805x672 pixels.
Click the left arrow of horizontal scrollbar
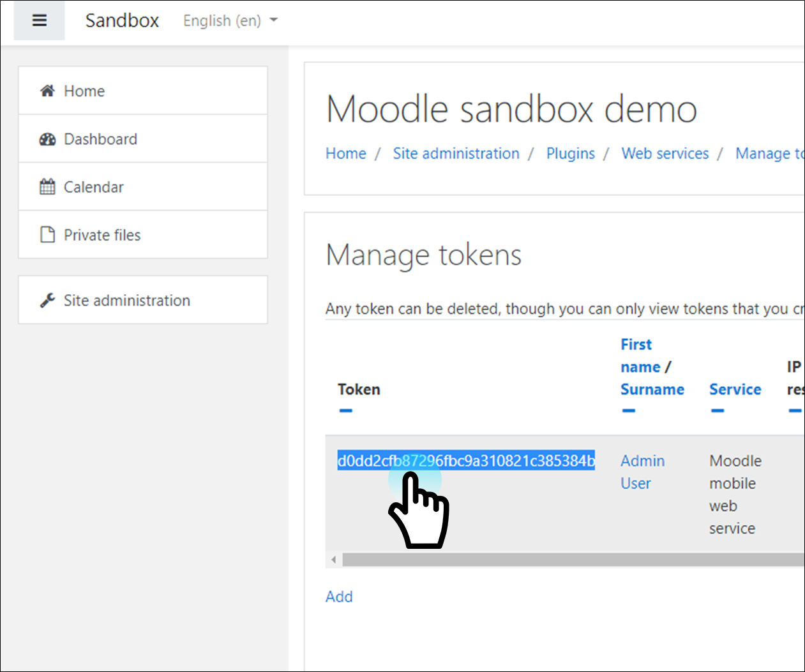pyautogui.click(x=333, y=560)
